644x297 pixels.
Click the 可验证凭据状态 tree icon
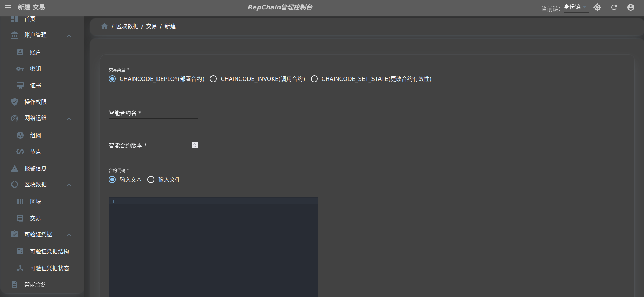click(20, 268)
